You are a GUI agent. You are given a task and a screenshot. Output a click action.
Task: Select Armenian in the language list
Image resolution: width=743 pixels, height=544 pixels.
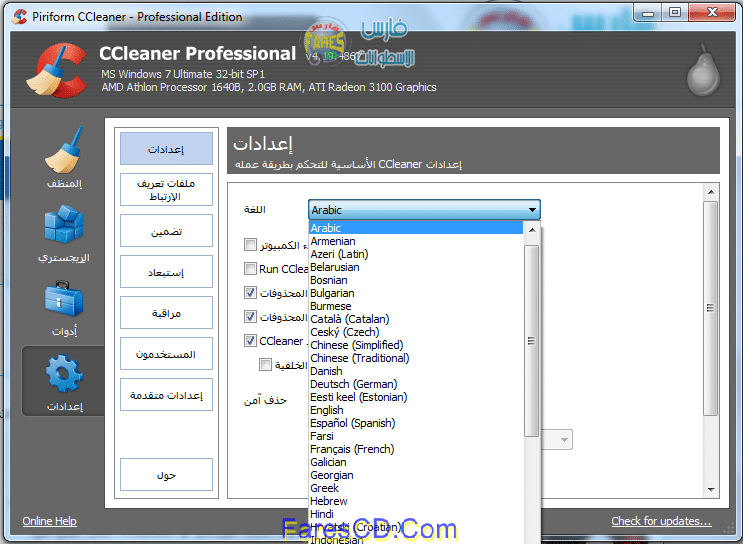click(416, 241)
